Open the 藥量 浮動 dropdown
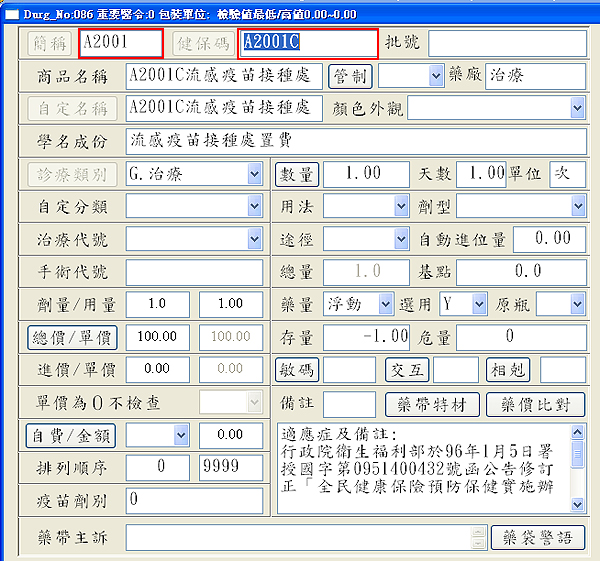 pyautogui.click(x=386, y=304)
